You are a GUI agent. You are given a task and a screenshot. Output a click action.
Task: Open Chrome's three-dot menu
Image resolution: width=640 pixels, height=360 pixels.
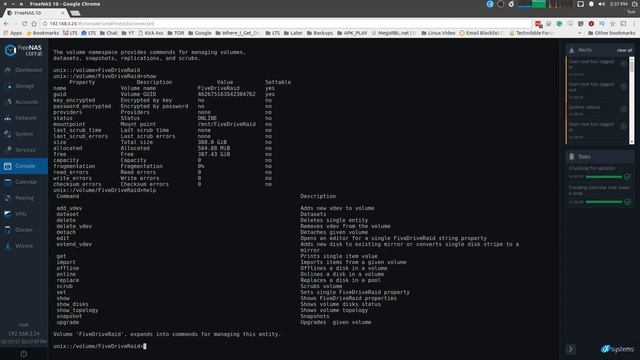(634, 24)
